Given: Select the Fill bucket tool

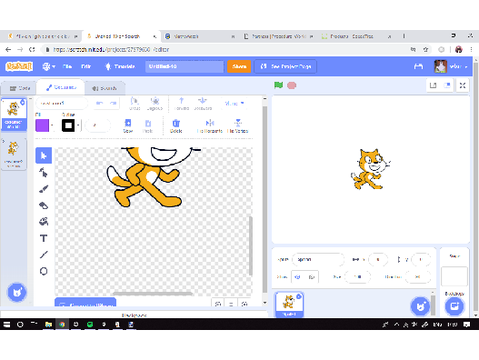Looking at the screenshot, I should (x=44, y=221).
